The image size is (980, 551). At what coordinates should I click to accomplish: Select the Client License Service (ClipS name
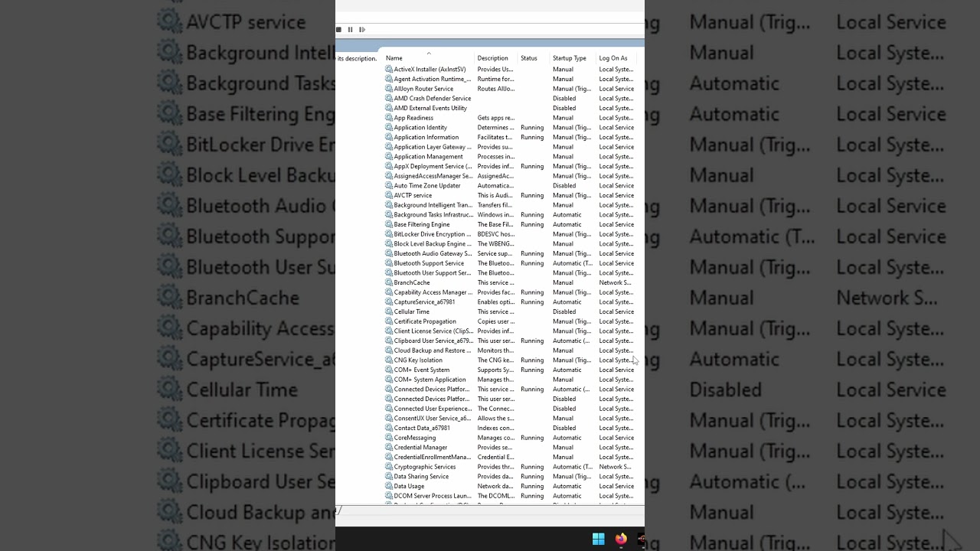point(433,331)
